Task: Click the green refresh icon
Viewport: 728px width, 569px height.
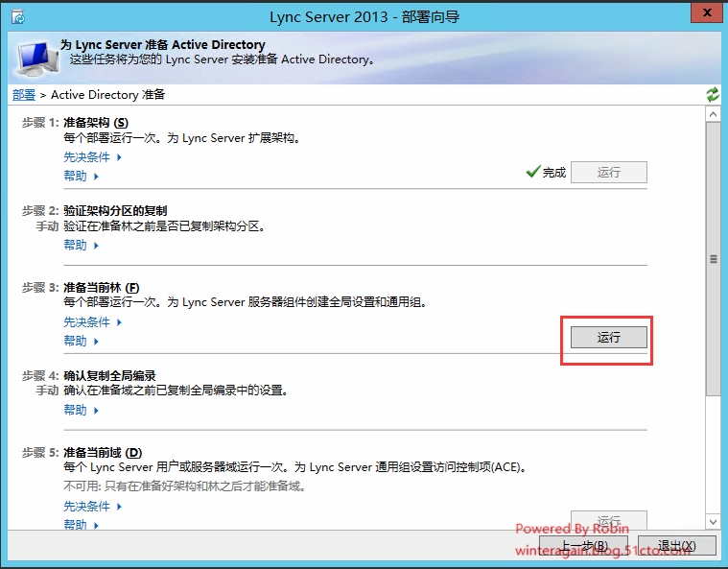Action: coord(713,94)
